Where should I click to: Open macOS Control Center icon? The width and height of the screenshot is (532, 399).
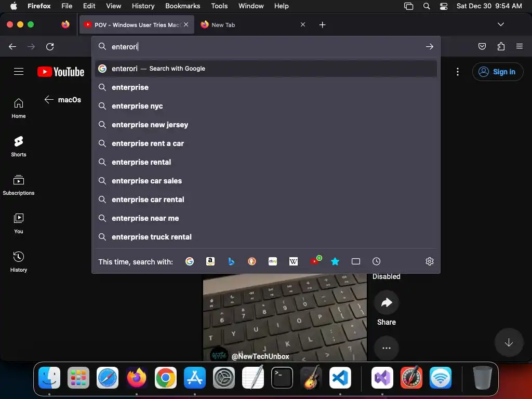[444, 6]
